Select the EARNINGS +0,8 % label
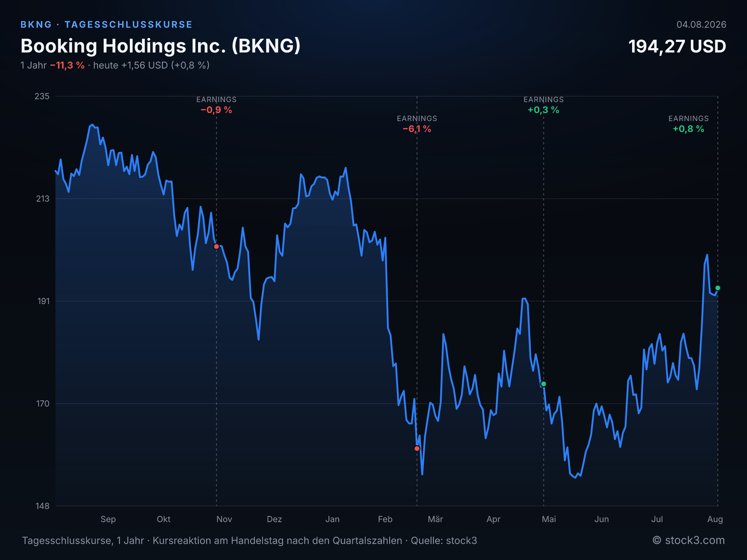 pos(689,124)
